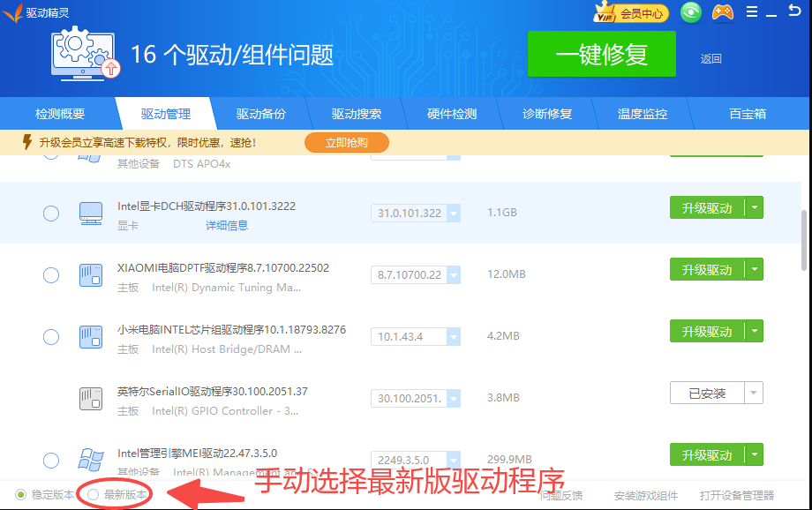Open the hamburger main menu icon
This screenshot has width=812, height=510.
[x=752, y=12]
